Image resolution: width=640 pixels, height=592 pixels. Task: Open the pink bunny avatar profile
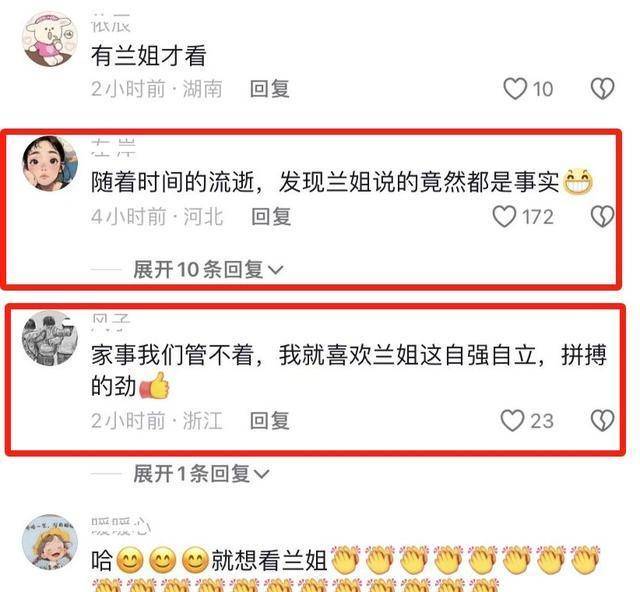[x=50, y=39]
